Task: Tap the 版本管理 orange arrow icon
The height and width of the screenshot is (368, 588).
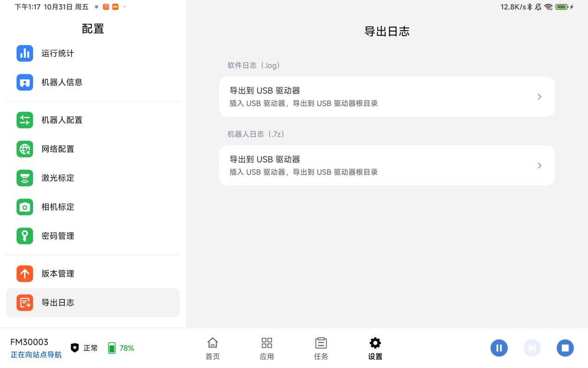Action: tap(25, 274)
